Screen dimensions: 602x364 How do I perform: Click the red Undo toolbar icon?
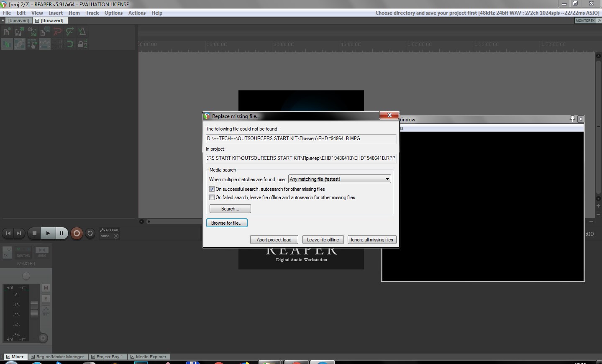click(57, 31)
